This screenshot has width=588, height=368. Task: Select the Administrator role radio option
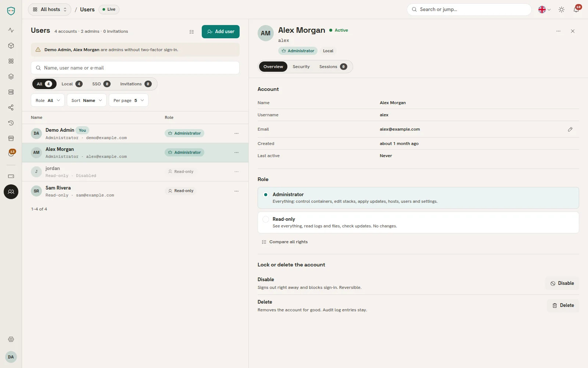(x=418, y=198)
